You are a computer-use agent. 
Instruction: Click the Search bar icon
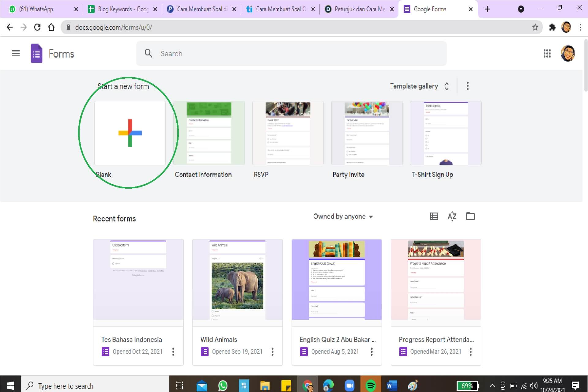pyautogui.click(x=148, y=53)
